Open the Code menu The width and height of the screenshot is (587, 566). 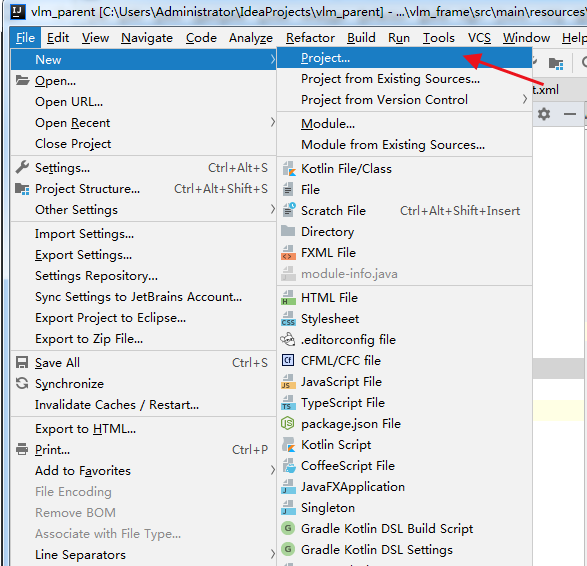pyautogui.click(x=201, y=38)
